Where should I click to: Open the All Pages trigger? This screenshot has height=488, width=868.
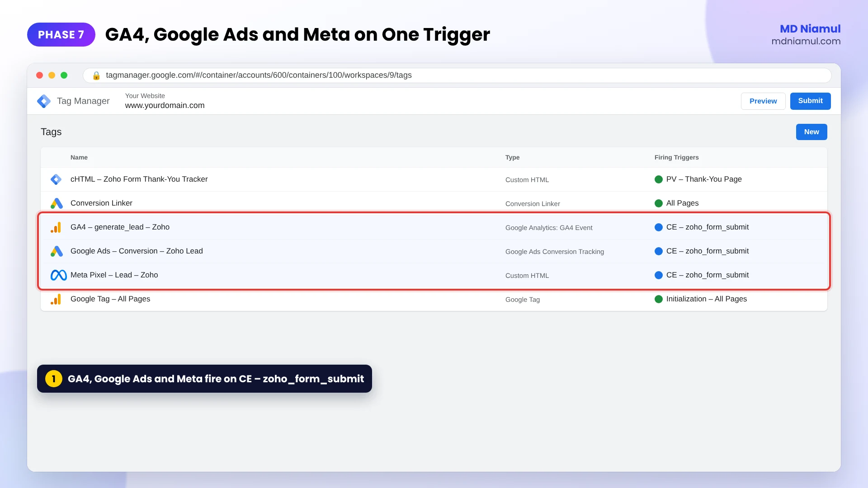pos(682,203)
